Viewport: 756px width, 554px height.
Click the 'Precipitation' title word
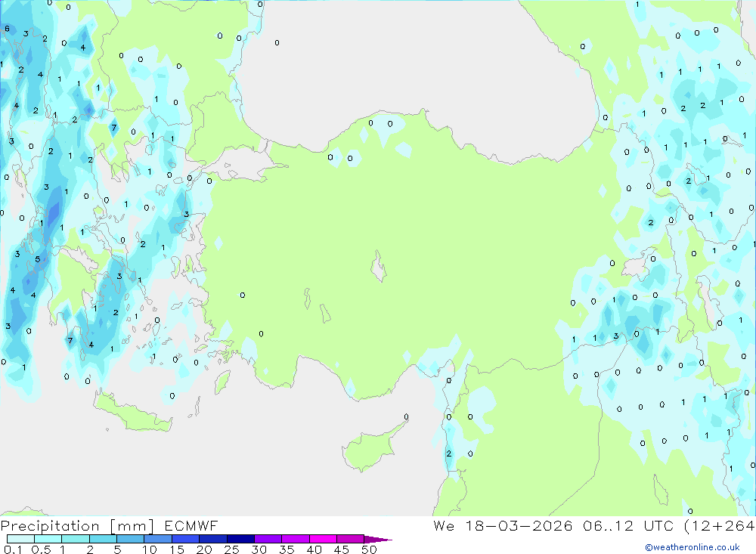(50, 526)
